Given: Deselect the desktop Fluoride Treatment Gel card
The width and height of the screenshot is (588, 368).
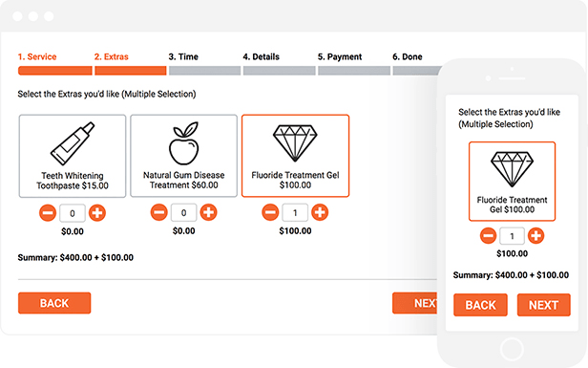Looking at the screenshot, I should 296,156.
